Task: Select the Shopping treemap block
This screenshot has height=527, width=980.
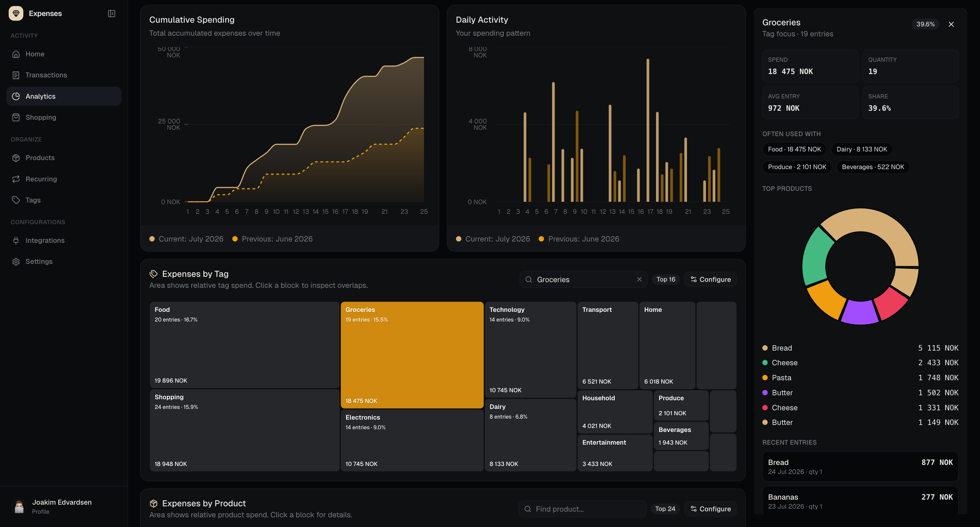Action: [245, 430]
